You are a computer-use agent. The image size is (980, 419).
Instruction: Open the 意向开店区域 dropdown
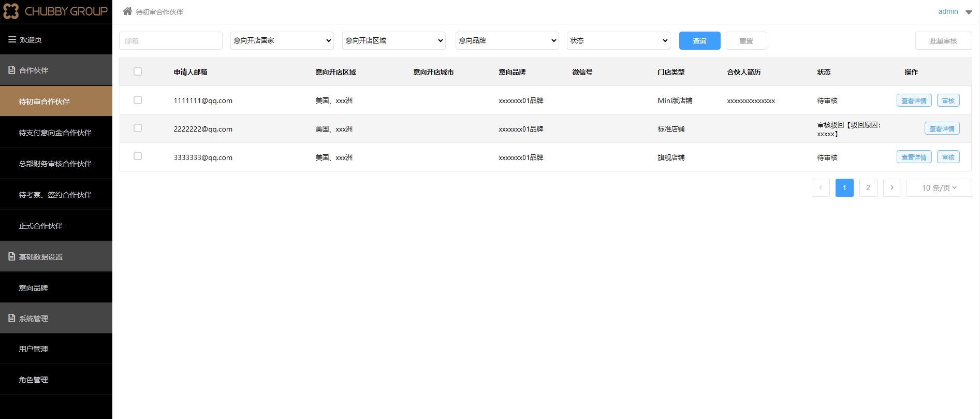coord(394,40)
